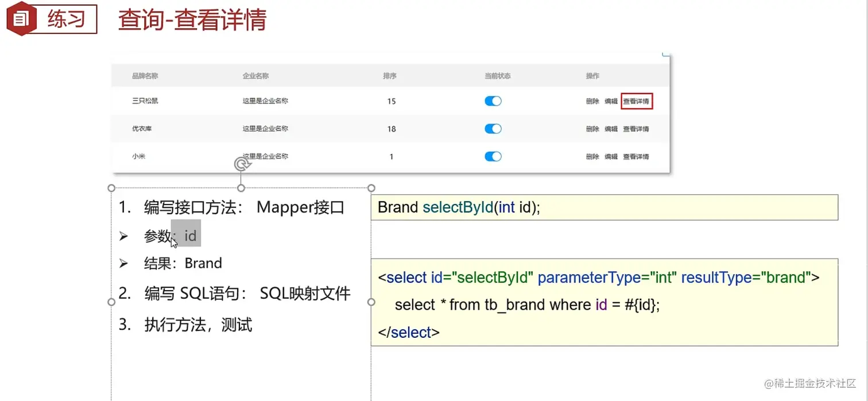Screen dimensions: 868x401
Task: Select the top-center resize handle of the text box
Action: coord(241,188)
